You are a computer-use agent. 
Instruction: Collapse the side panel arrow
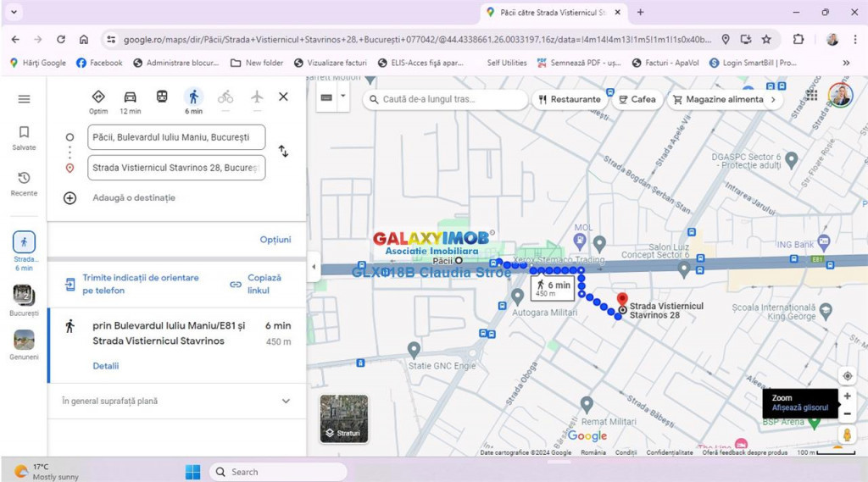tap(314, 267)
